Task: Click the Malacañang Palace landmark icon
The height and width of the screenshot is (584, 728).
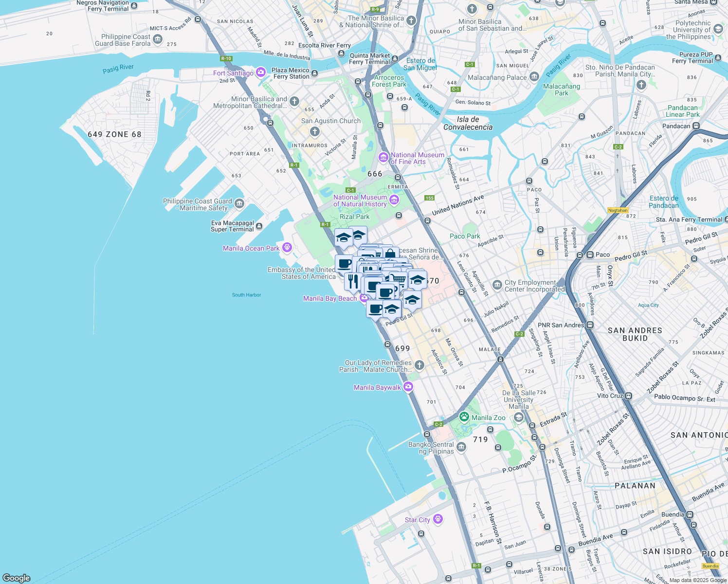Action: pos(534,77)
